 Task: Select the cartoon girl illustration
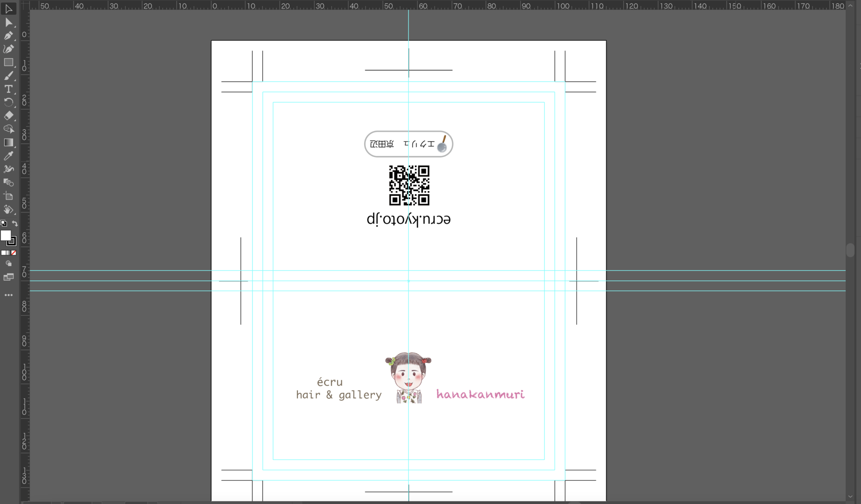click(x=409, y=378)
